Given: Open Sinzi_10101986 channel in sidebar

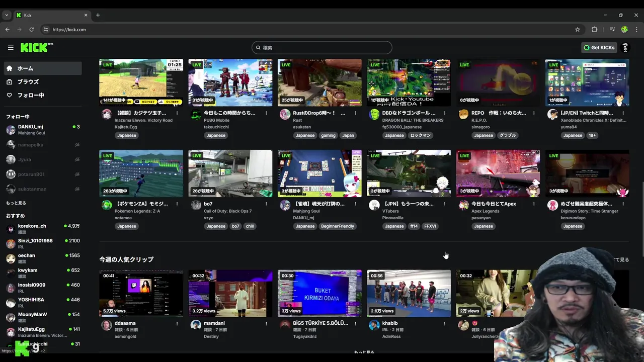Looking at the screenshot, I should [43, 243].
